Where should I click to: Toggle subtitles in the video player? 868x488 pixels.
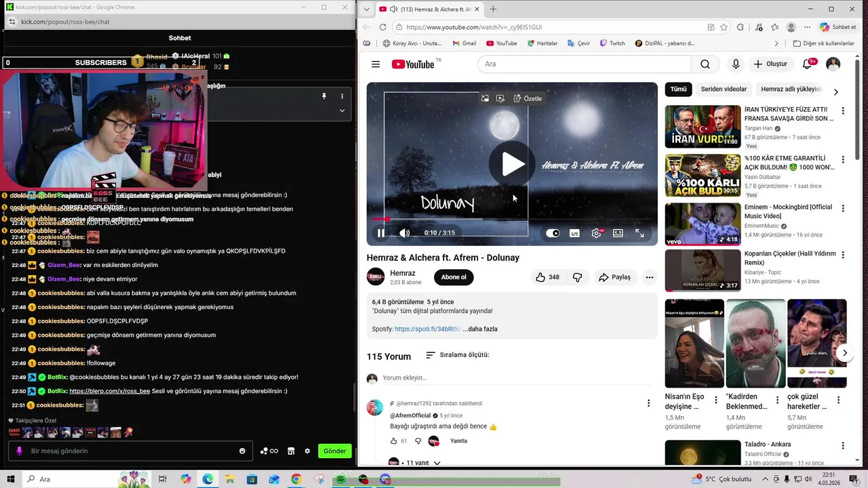574,233
